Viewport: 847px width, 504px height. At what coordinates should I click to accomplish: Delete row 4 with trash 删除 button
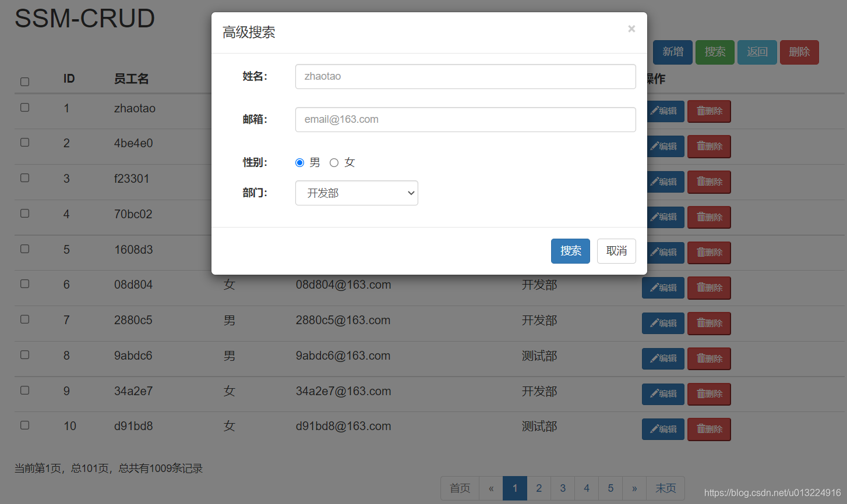tap(709, 217)
